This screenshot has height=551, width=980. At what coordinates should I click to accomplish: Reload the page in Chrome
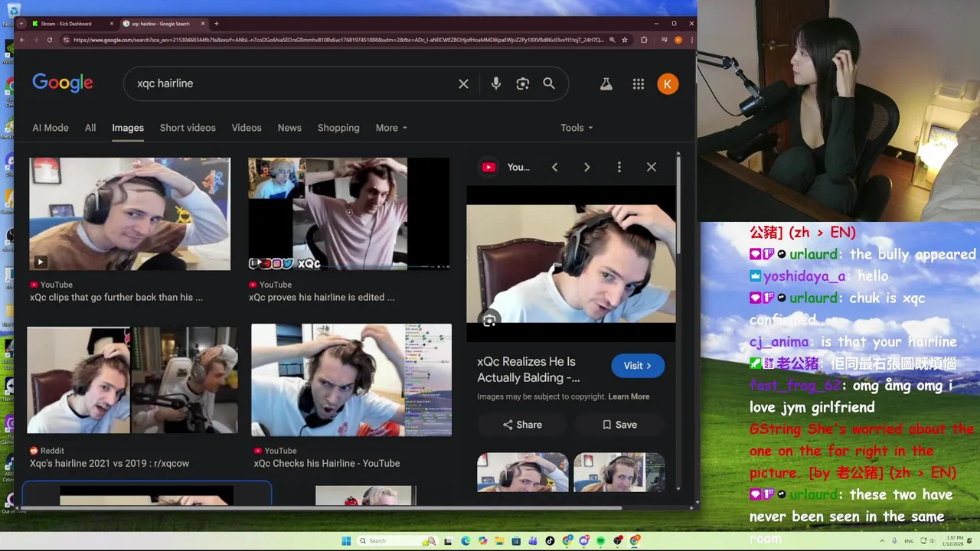(x=50, y=40)
